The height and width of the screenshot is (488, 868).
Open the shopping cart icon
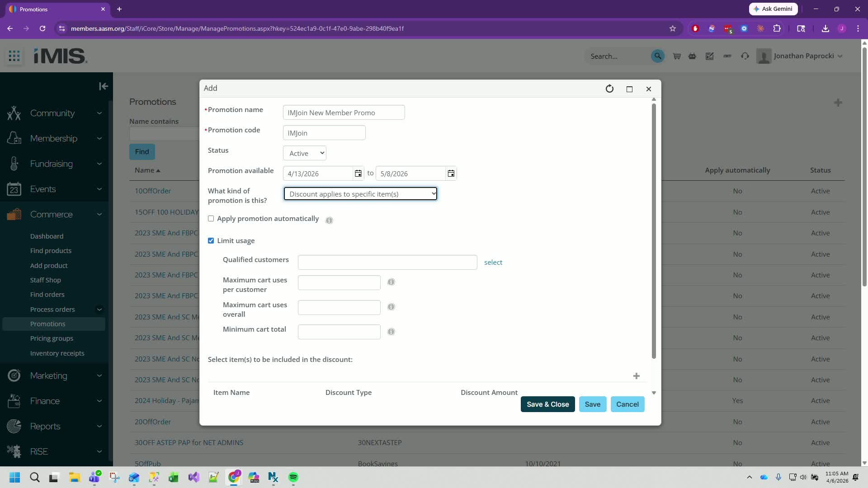click(677, 56)
